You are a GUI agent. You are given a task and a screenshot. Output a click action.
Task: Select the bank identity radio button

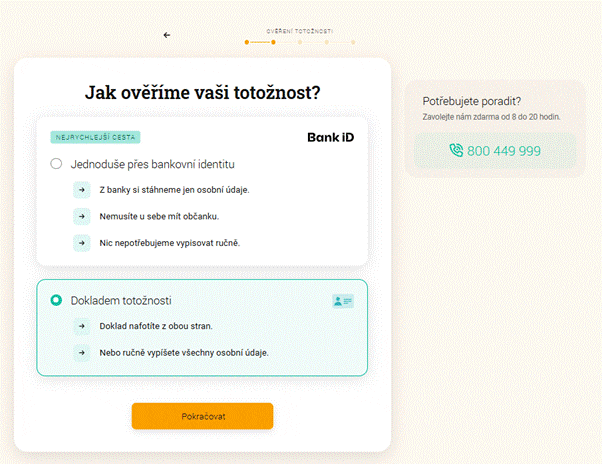pos(56,164)
